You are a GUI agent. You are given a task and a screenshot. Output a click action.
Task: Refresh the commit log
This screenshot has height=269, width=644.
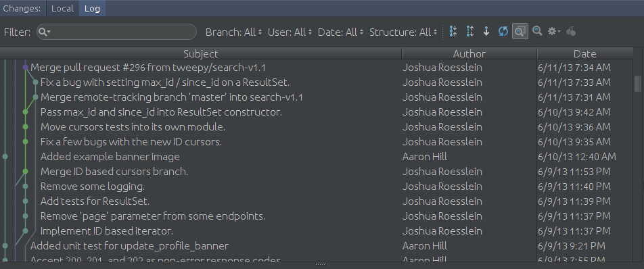[503, 32]
